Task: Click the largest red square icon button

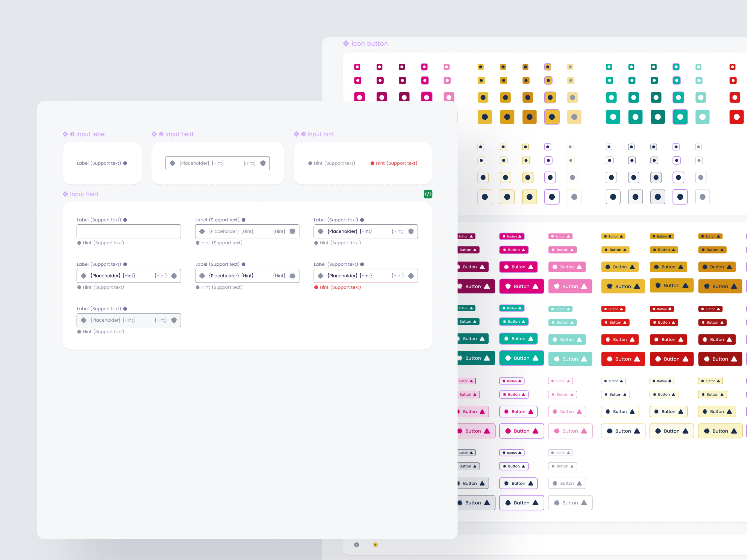Action: point(736,117)
